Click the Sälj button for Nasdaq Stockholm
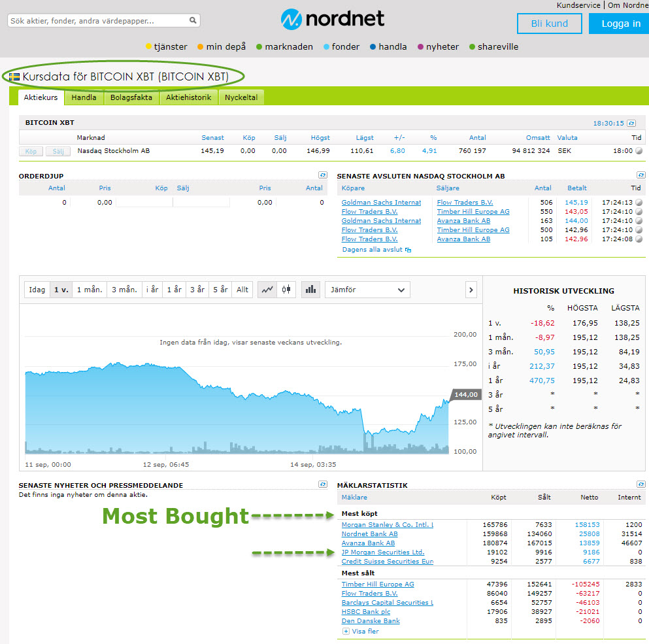Image resolution: width=649 pixels, height=644 pixels. click(58, 151)
